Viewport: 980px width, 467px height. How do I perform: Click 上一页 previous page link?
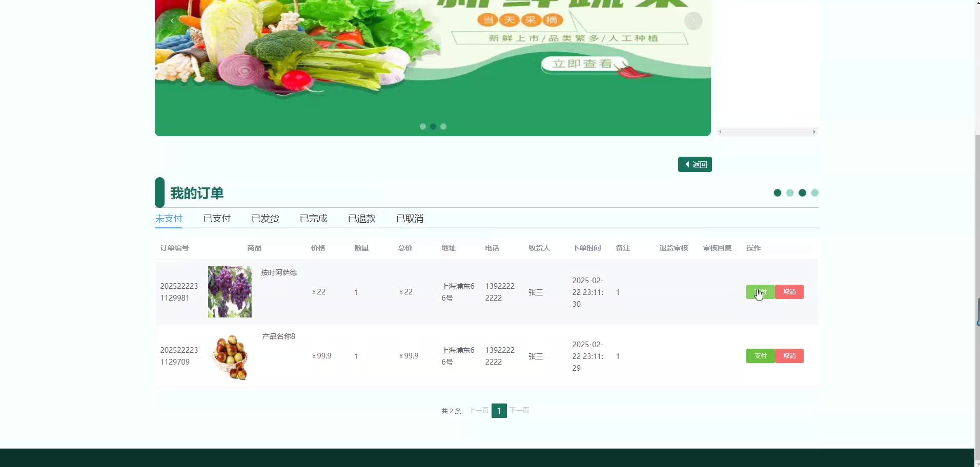[479, 411]
